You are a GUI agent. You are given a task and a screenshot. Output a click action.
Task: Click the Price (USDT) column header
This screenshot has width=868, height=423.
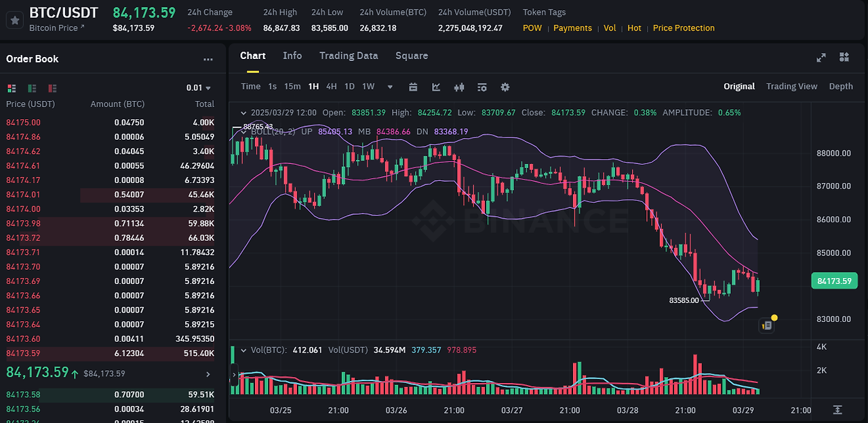tap(31, 104)
